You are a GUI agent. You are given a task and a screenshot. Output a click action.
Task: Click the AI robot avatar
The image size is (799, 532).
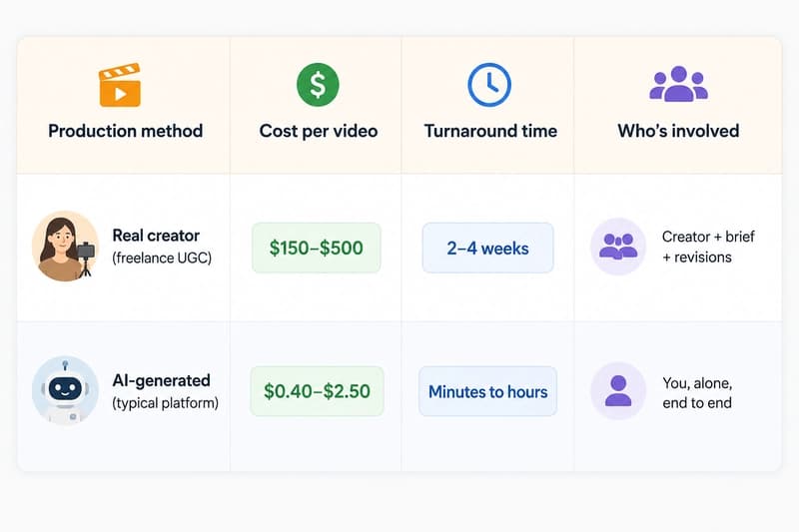tap(65, 390)
